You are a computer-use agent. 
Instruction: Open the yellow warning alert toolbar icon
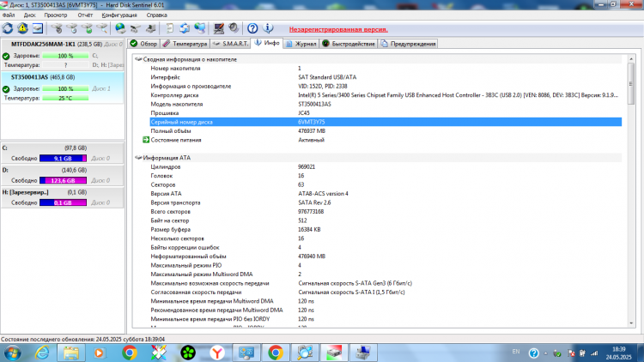(22, 28)
